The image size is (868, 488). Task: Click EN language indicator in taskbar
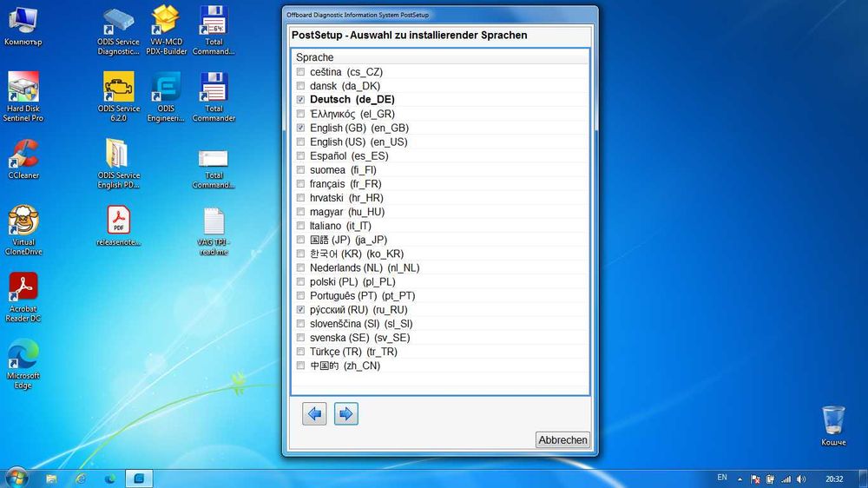pyautogui.click(x=722, y=478)
